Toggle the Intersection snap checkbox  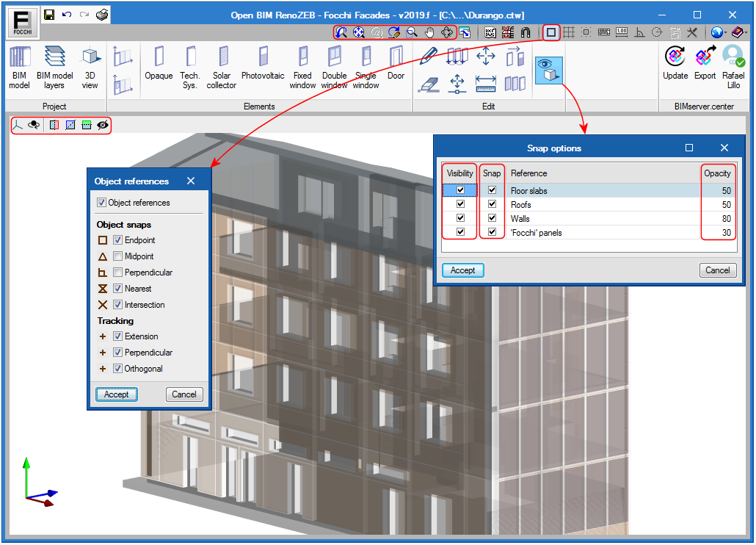coord(117,305)
